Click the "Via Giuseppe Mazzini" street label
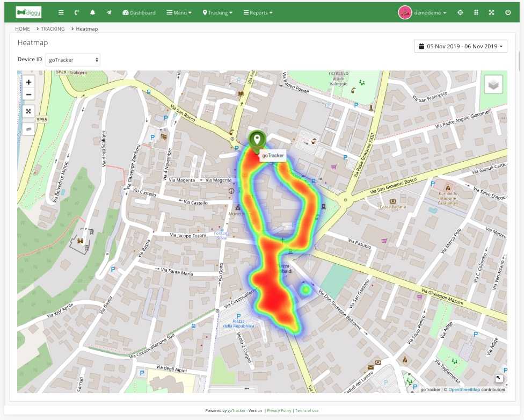This screenshot has height=420, width=524. (442, 296)
